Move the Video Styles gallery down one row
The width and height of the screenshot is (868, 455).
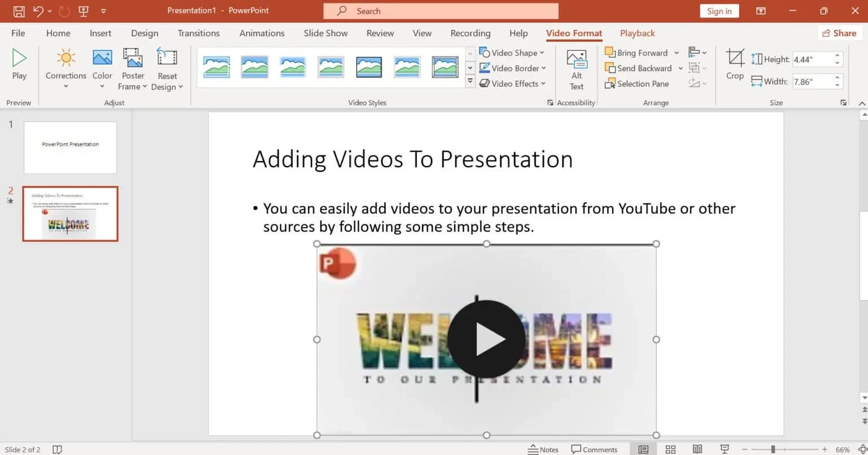470,68
